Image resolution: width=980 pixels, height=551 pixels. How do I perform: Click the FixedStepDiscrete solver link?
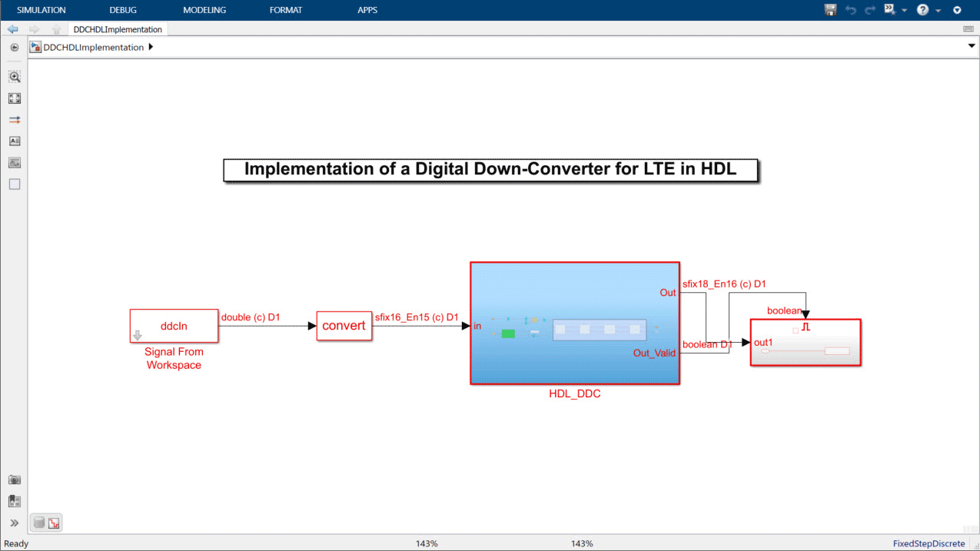(929, 543)
